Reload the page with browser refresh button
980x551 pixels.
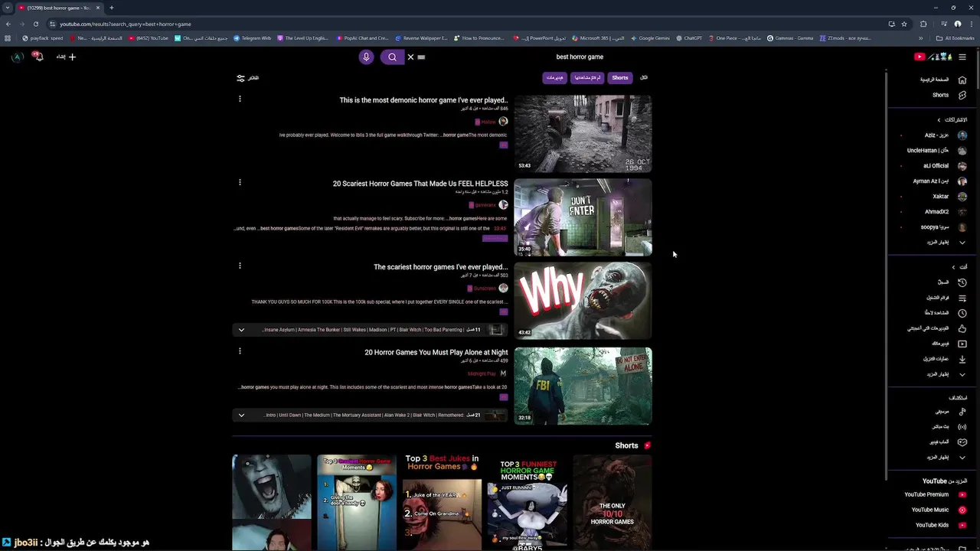click(35, 24)
